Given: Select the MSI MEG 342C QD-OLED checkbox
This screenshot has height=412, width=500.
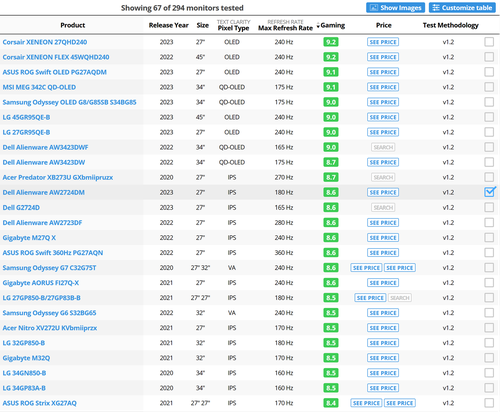Looking at the screenshot, I should [489, 87].
